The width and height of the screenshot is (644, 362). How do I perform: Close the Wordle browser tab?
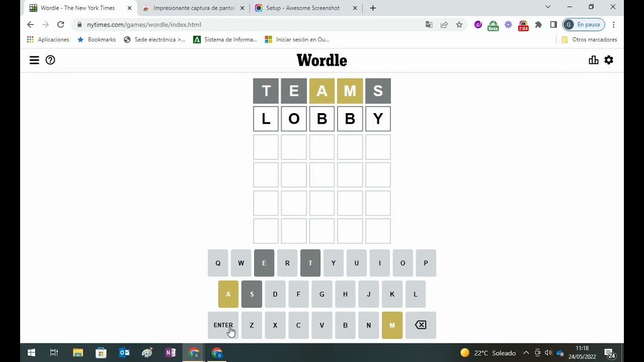pyautogui.click(x=129, y=8)
